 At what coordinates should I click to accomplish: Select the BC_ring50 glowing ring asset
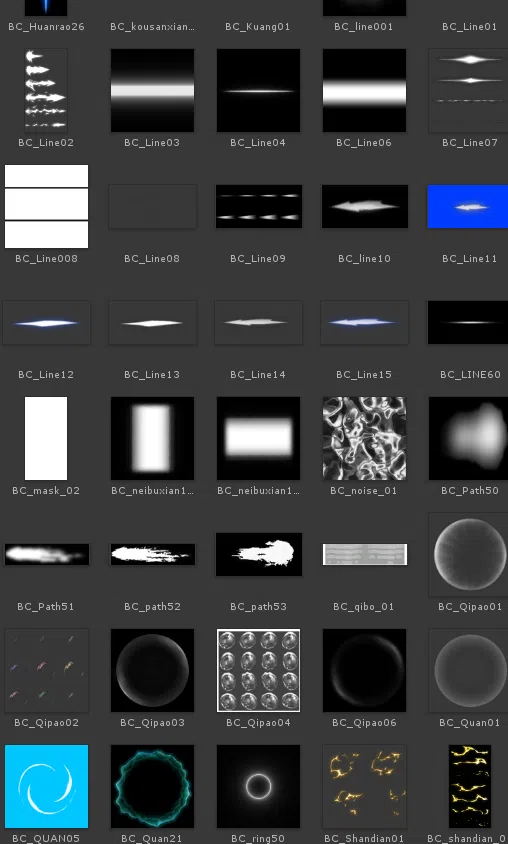point(258,786)
